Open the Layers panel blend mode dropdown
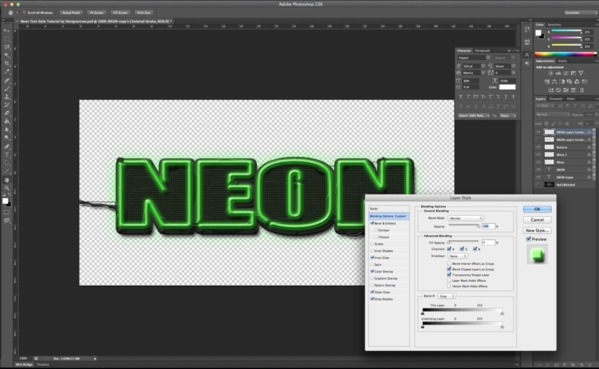 (x=552, y=114)
